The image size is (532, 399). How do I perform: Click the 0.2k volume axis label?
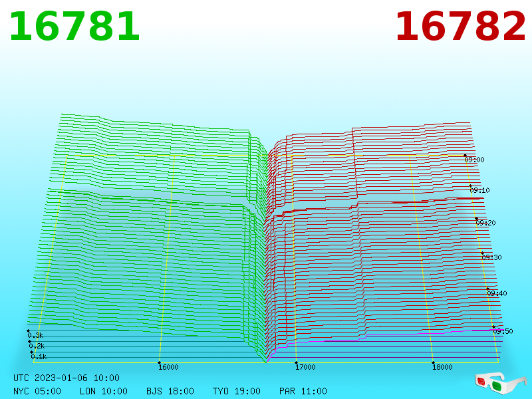click(x=37, y=346)
